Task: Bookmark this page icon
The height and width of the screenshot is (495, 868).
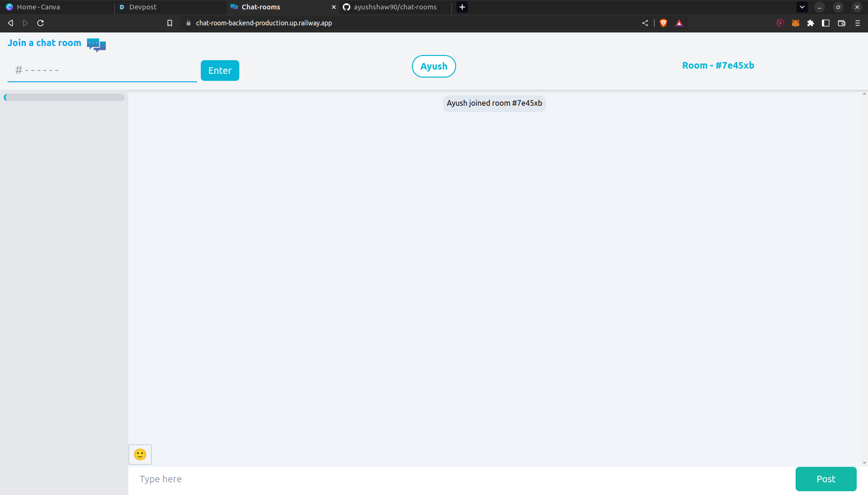Action: point(170,23)
